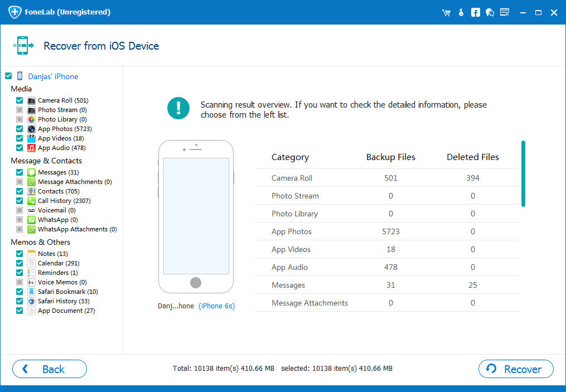Screen dimensions: 566x392
Task: Click the key icon to register FoneLab
Action: coord(461,12)
